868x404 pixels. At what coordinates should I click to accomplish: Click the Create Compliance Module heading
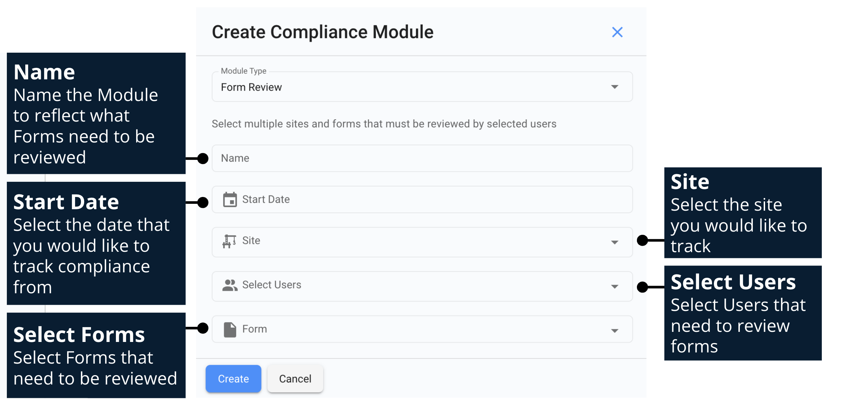322,32
